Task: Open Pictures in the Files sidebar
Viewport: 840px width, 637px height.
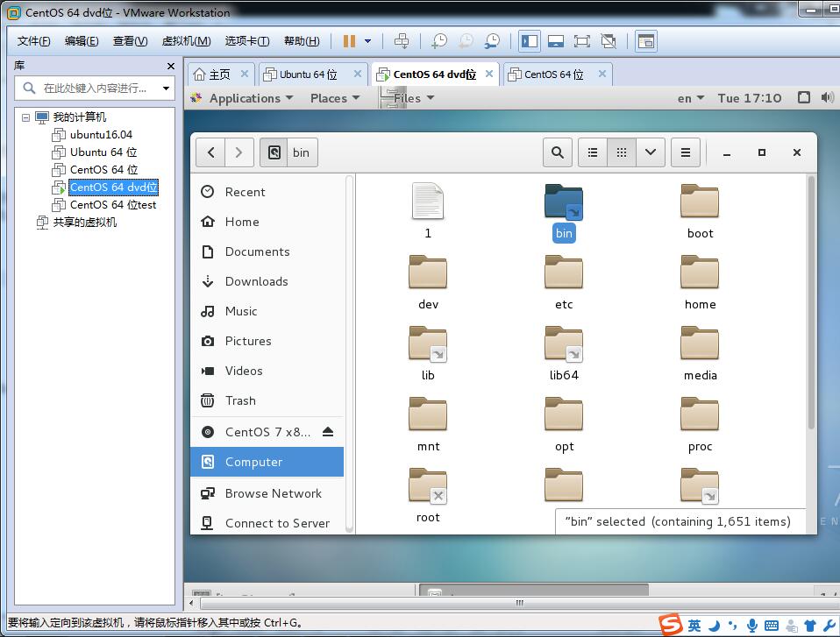Action: [x=267, y=341]
